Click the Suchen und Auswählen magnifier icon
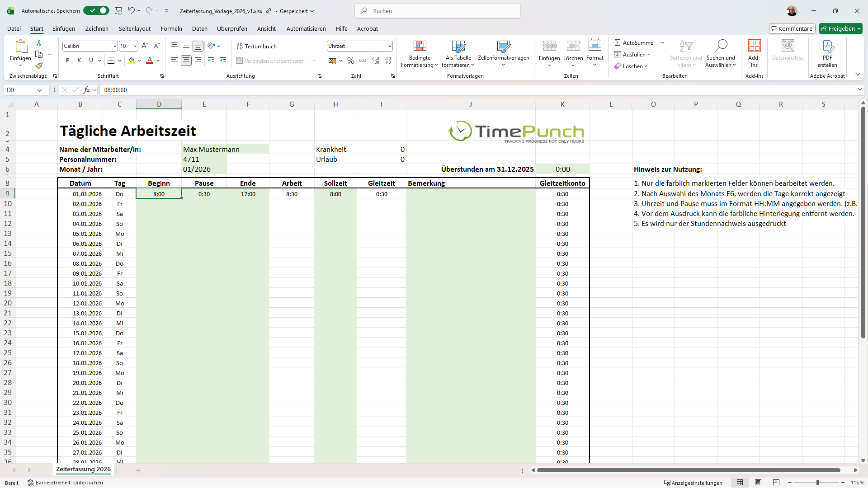 click(x=721, y=46)
